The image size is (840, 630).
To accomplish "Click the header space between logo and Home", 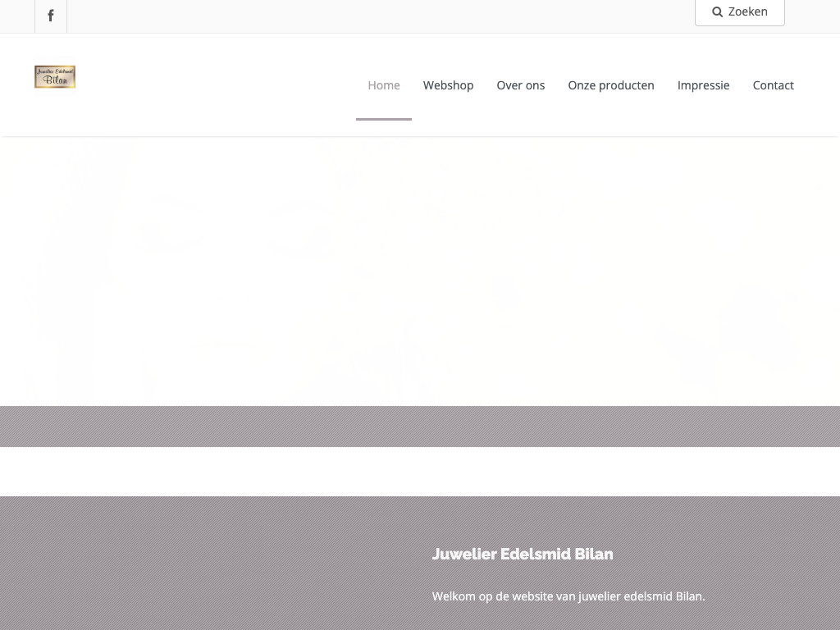I will pyautogui.click(x=213, y=85).
